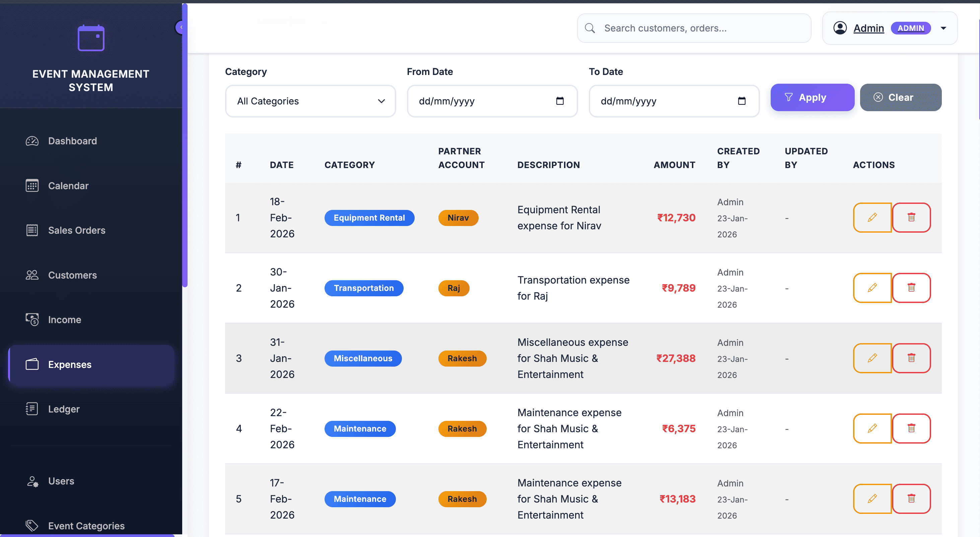Click the calendar logo above Event Management System
980x537 pixels.
click(91, 38)
